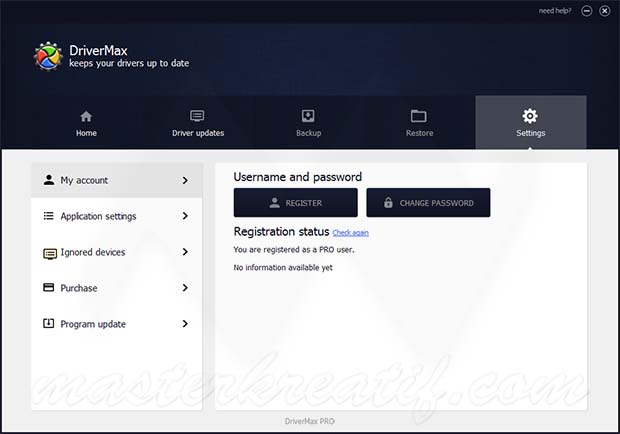Image resolution: width=620 pixels, height=434 pixels.
Task: Click 'DriverMax PRO' footer text
Action: 310,421
